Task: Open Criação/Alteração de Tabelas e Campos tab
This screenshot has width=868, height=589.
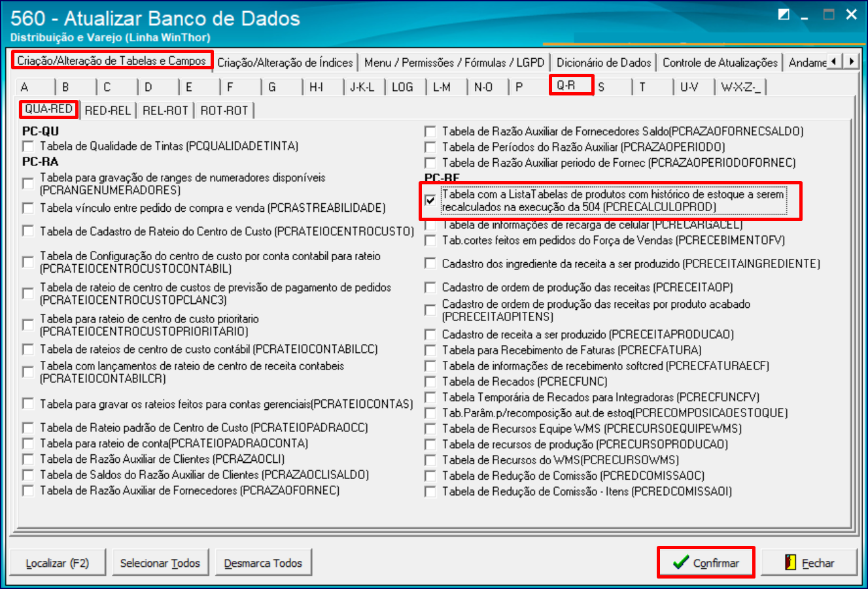Action: 112,61
